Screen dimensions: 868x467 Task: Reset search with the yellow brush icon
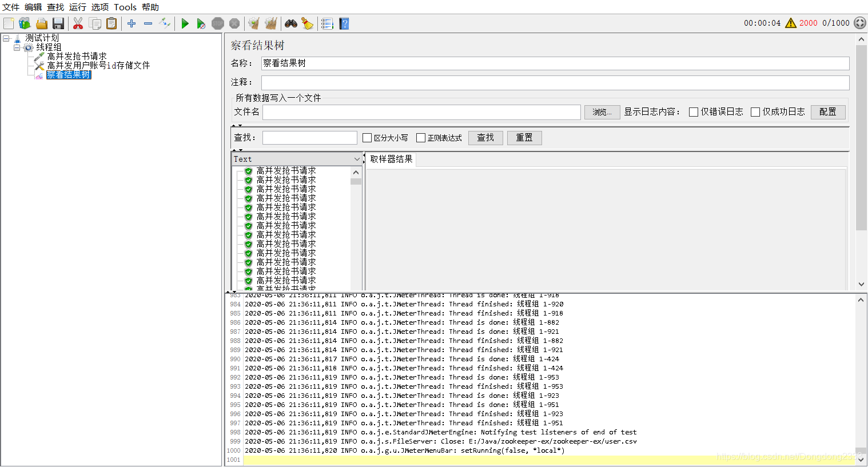308,23
